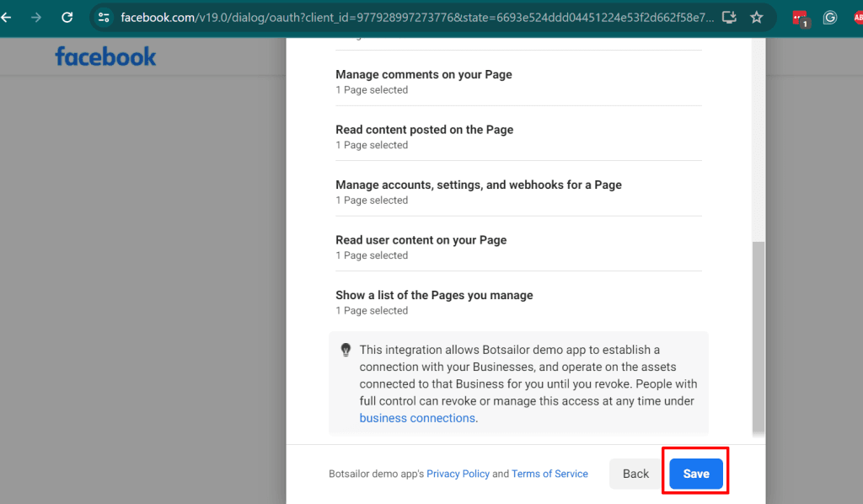
Task: Click the browser forward arrow
Action: [x=35, y=17]
